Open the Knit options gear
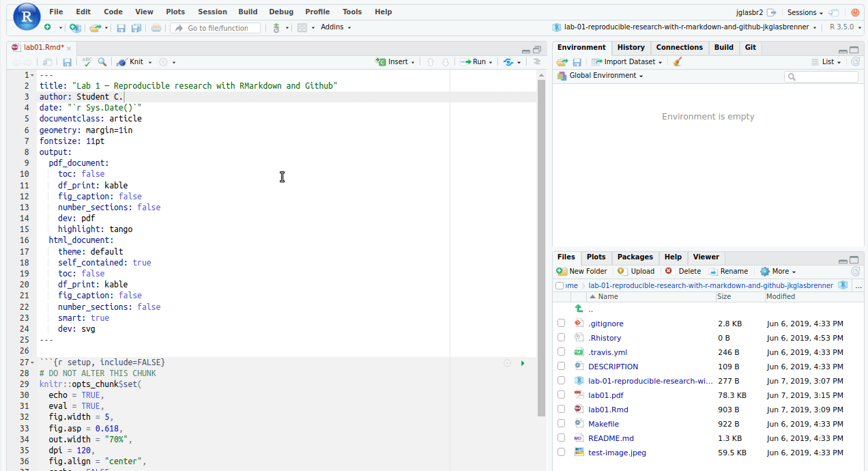Image resolution: width=868 pixels, height=471 pixels. [163, 62]
